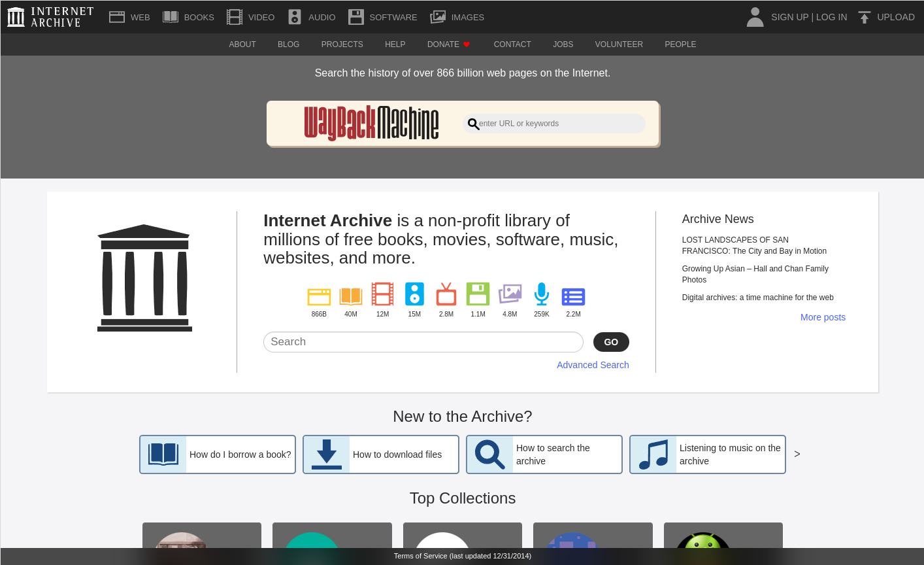Open the Advanced Search link

click(x=593, y=365)
